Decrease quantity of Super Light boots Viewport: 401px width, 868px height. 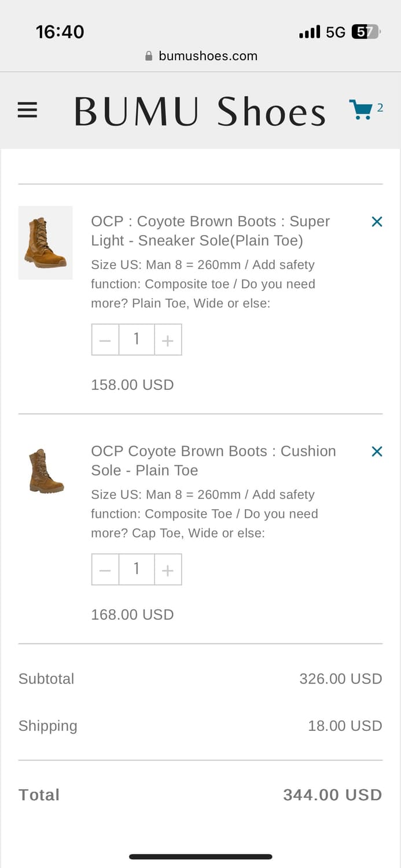point(105,340)
